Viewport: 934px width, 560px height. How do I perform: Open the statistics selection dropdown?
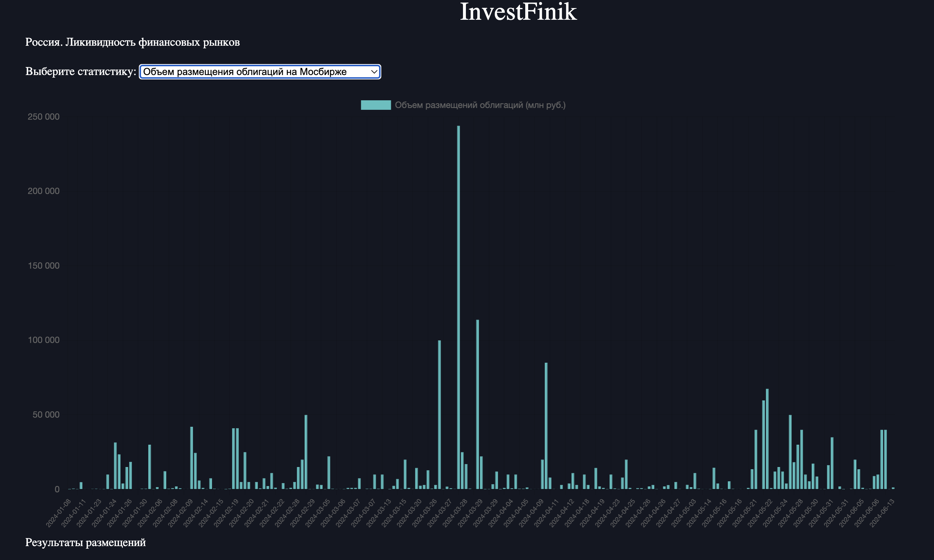tap(260, 72)
